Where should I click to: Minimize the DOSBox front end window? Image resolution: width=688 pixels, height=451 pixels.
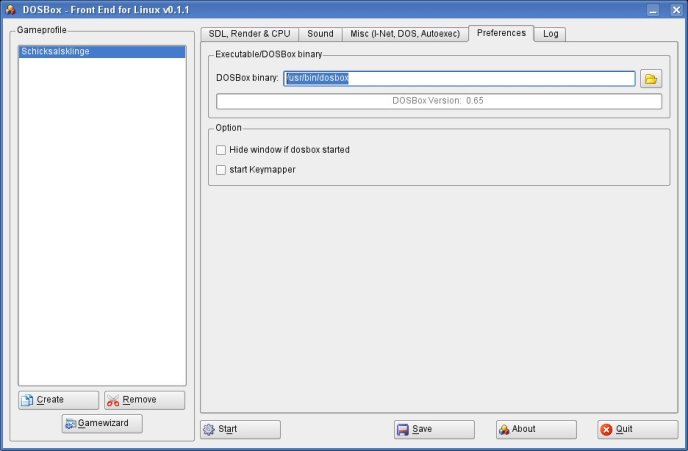[x=653, y=10]
